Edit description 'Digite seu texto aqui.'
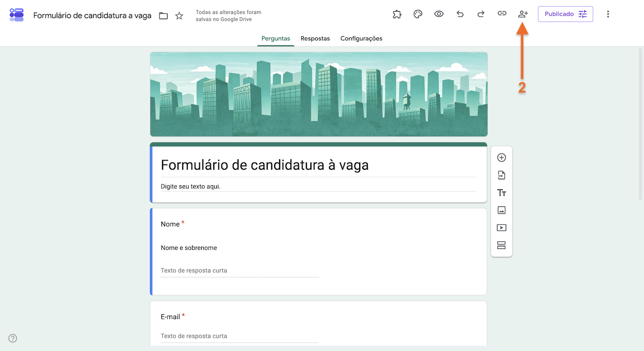 click(x=318, y=186)
